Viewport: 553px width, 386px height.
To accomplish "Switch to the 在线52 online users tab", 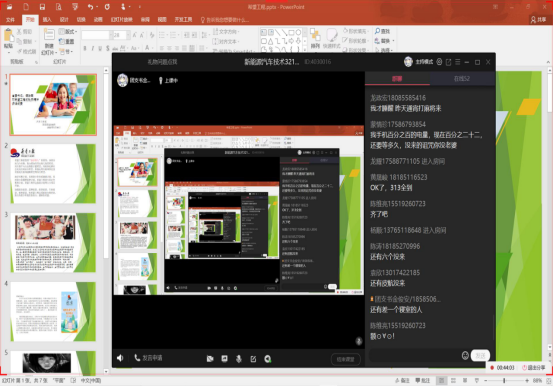I will pyautogui.click(x=462, y=78).
